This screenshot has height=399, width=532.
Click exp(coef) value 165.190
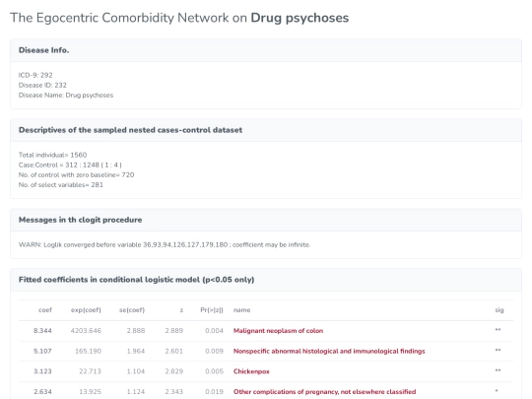tap(89, 351)
